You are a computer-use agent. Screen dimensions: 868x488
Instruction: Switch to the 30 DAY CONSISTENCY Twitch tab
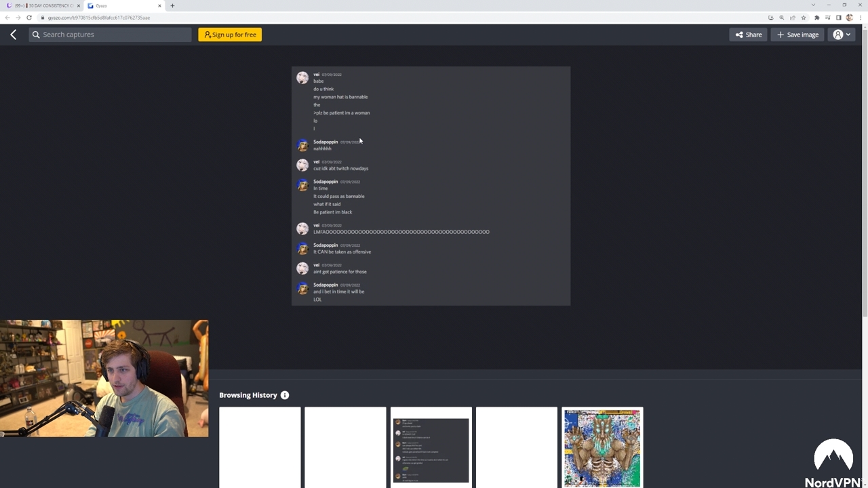[43, 5]
